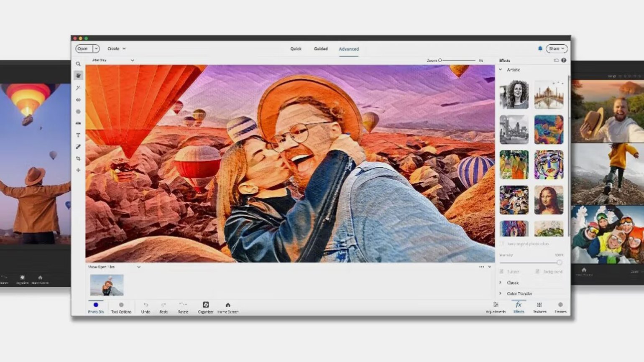This screenshot has width=644, height=362.
Task: Select the round gray circle tool
Action: (x=78, y=112)
